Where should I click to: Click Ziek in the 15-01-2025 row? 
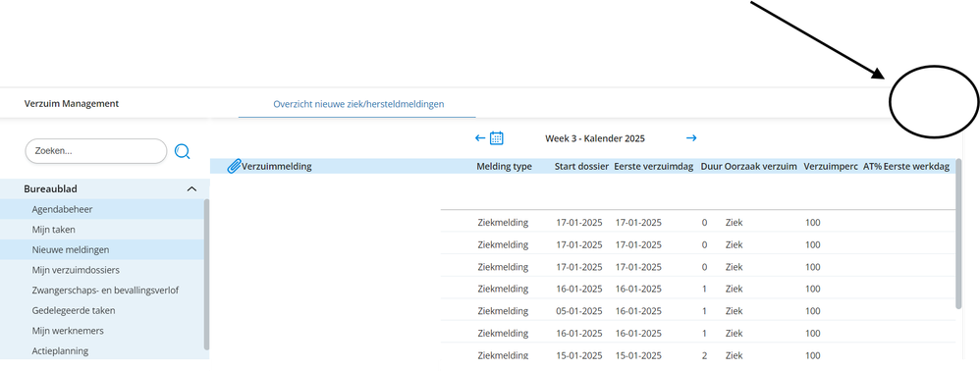(734, 355)
